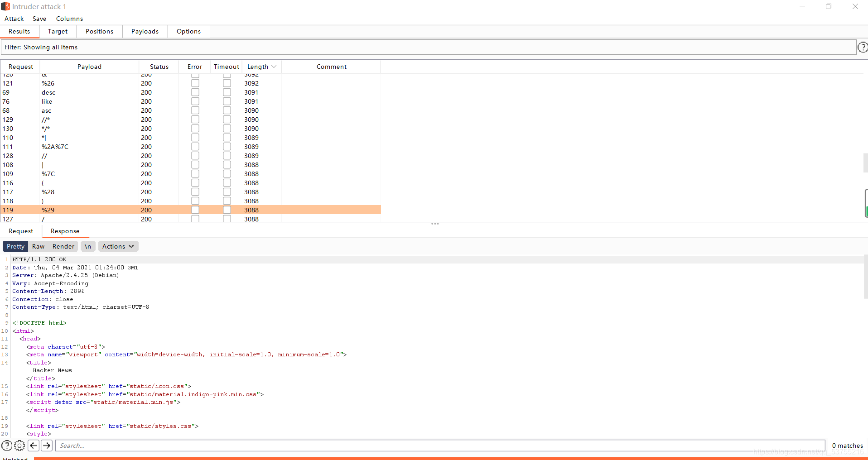Toggle the \n non-printable characters button
868x460 pixels.
[x=88, y=246]
